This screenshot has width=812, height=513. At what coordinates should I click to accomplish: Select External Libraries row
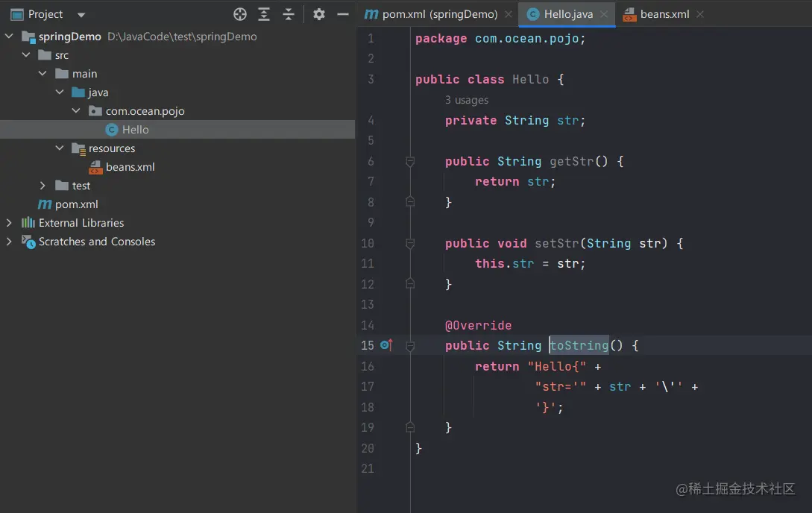tap(177, 223)
